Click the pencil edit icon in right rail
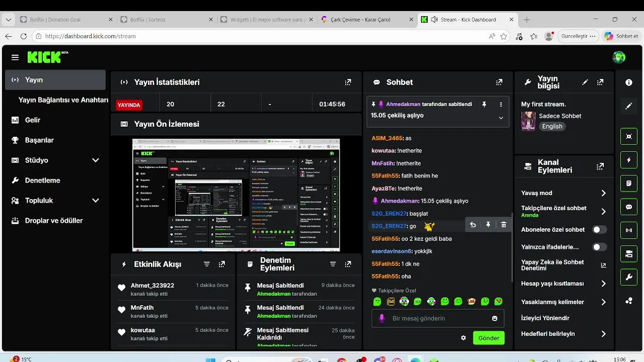Image resolution: width=644 pixels, height=362 pixels. pos(629,106)
